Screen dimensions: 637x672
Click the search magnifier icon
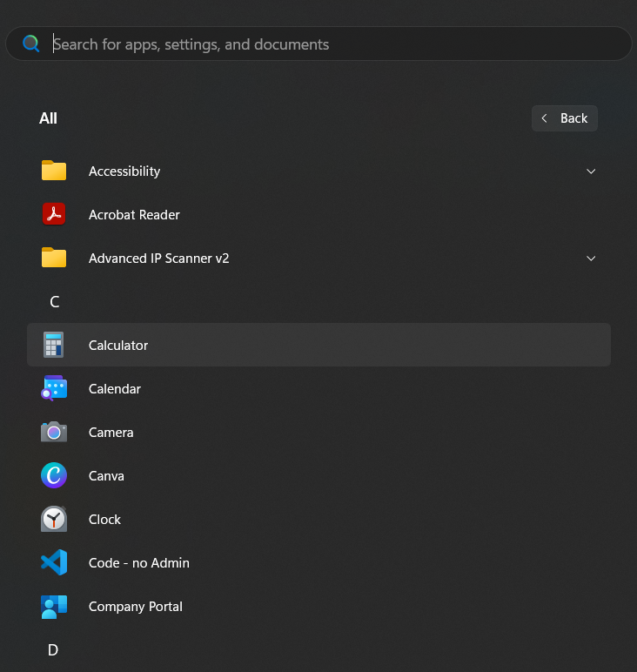coord(30,44)
